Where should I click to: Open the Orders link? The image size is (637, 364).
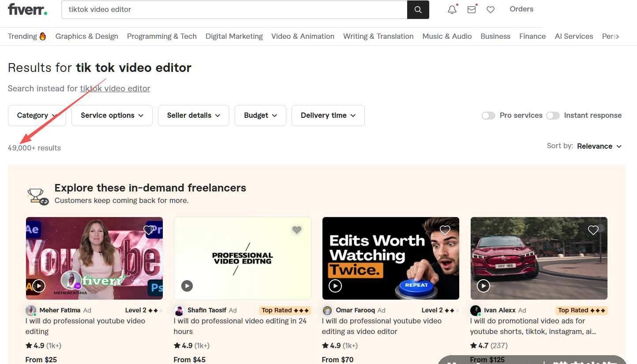(x=521, y=9)
